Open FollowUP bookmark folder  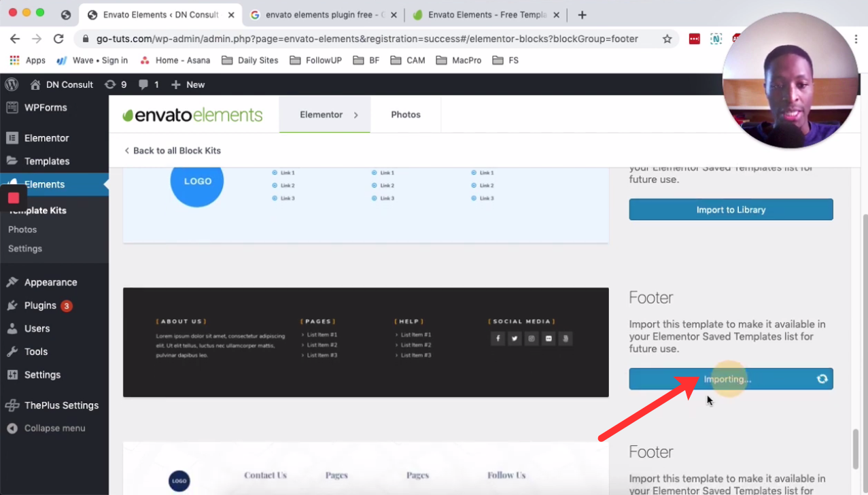[316, 60]
